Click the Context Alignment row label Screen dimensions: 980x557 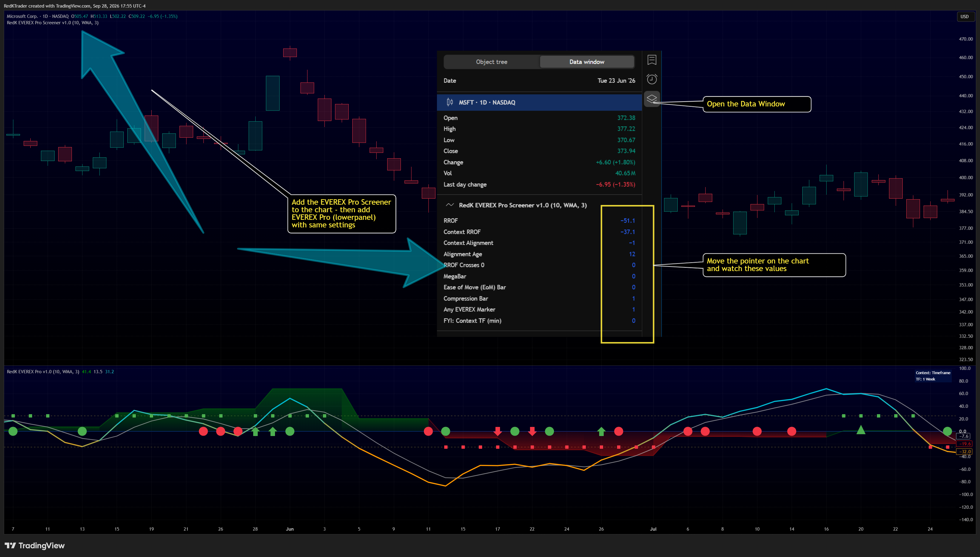[x=468, y=243]
